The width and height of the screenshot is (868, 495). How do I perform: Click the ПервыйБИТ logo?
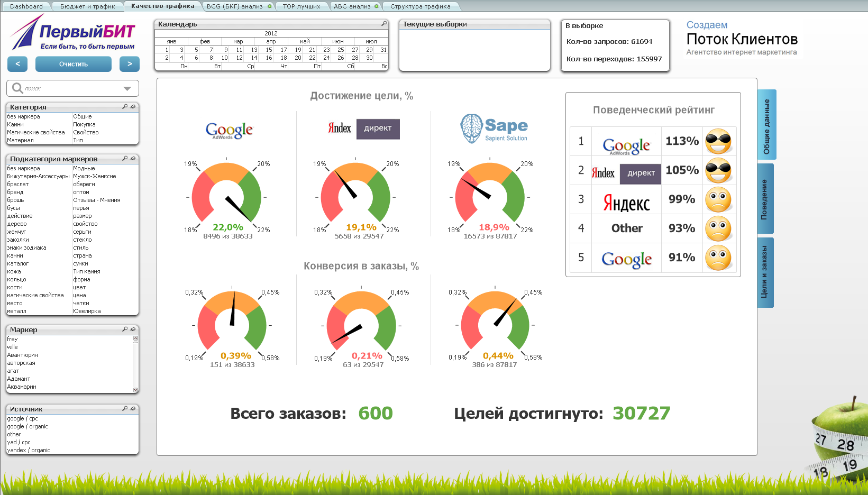click(x=73, y=33)
